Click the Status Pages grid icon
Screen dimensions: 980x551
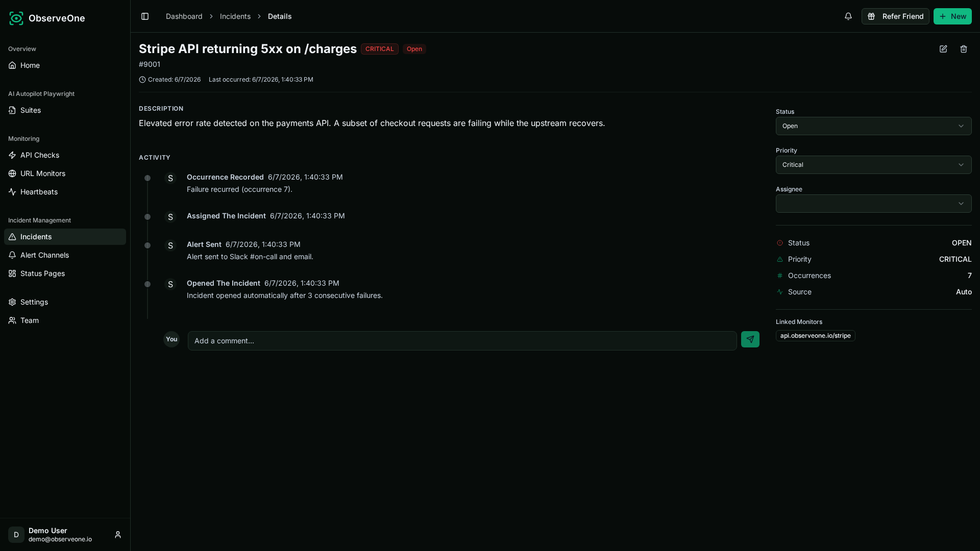pos(12,273)
